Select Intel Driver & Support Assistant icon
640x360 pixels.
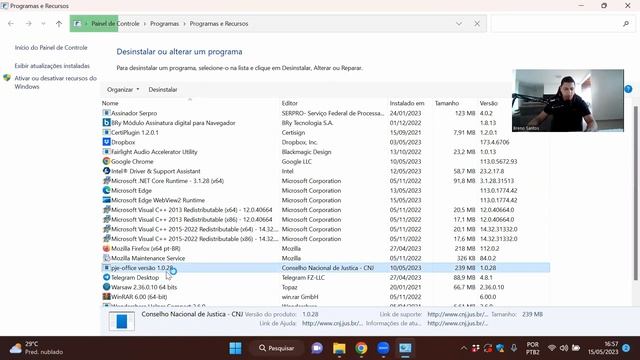click(x=107, y=171)
